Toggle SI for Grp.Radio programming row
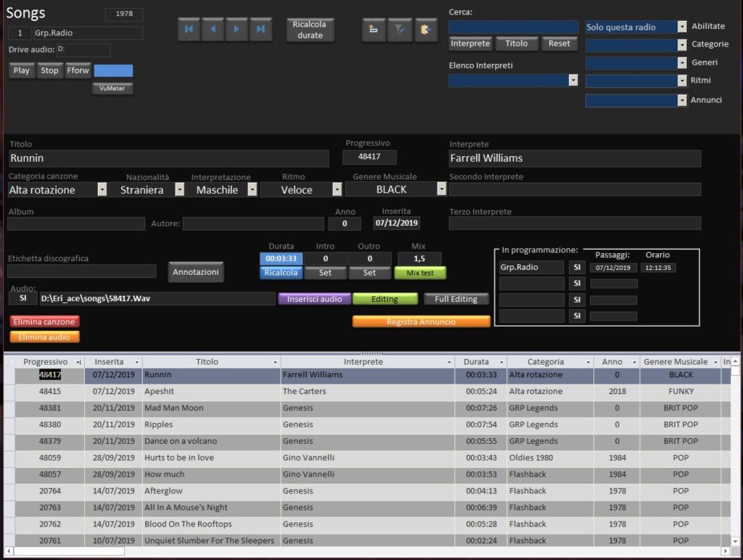Viewport: 743px width, 560px height. point(577,267)
